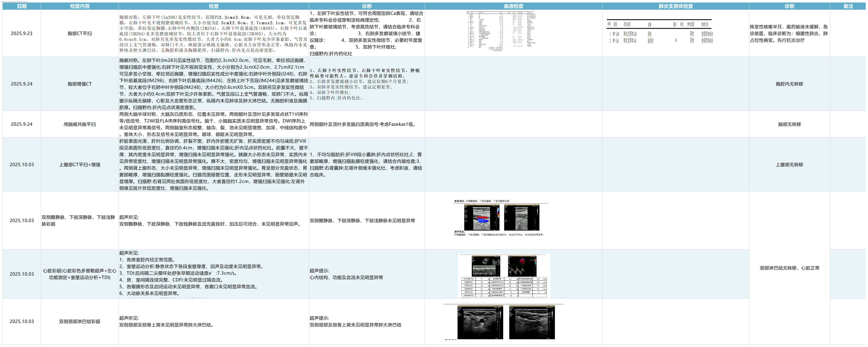Select the 脑部无转移 diagnosis cell
This screenshot has height=347, width=868.
(x=789, y=124)
